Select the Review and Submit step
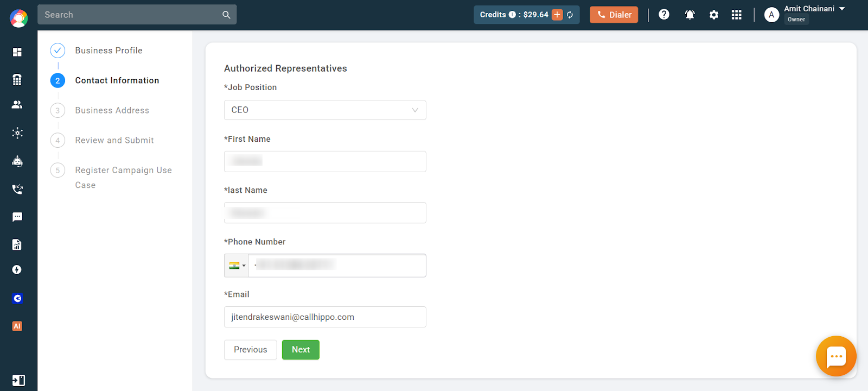The width and height of the screenshot is (868, 391). (114, 140)
